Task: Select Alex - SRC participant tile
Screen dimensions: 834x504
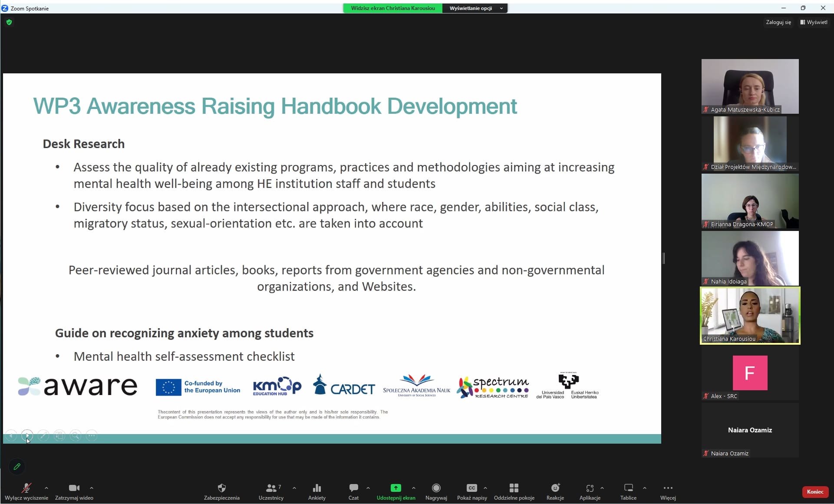Action: click(750, 373)
